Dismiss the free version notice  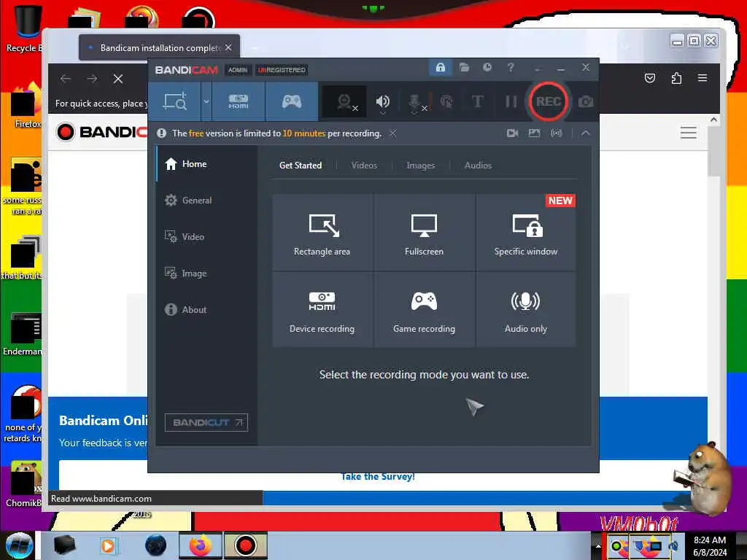click(x=392, y=133)
